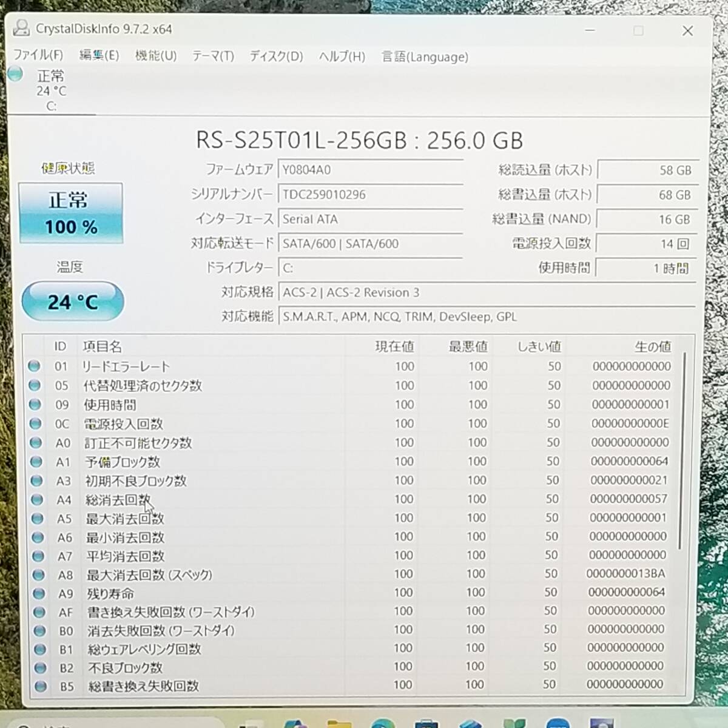Click the SMART list vertical scrollbar
Viewport: 728px width, 728px height.
click(x=682, y=449)
